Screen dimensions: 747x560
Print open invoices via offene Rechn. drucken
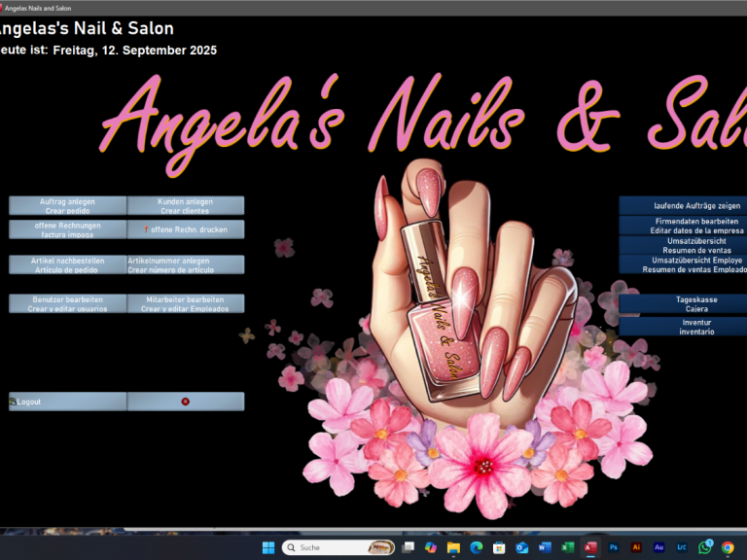(x=186, y=229)
